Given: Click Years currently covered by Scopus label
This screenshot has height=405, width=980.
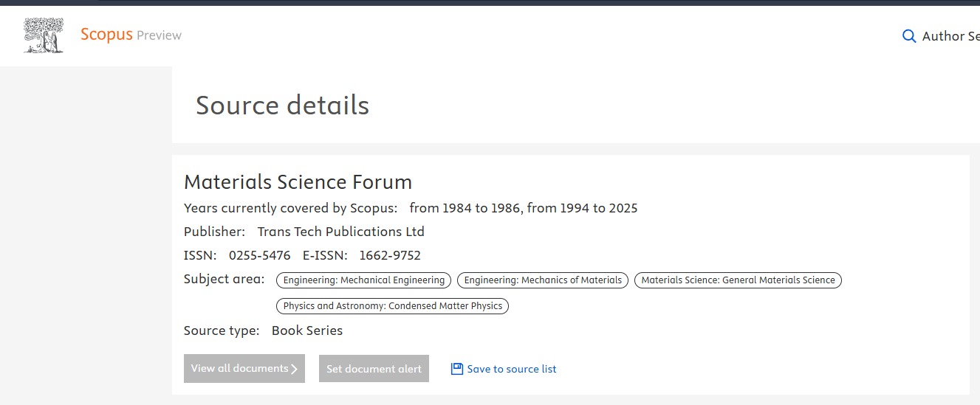Looking at the screenshot, I should pyautogui.click(x=291, y=208).
